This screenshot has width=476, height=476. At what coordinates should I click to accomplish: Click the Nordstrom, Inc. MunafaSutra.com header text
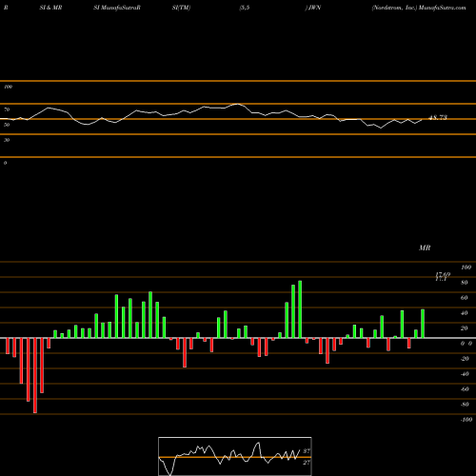coord(419,8)
